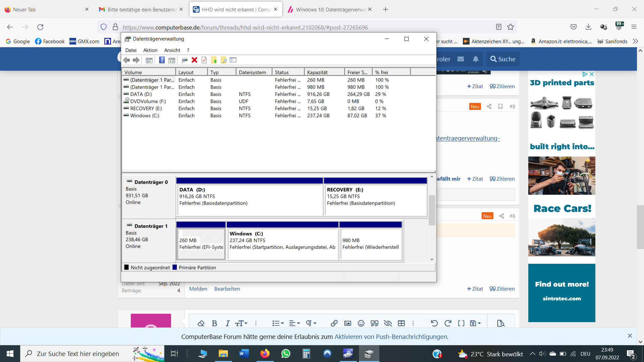Click the folder with green arrow icon

click(x=214, y=60)
